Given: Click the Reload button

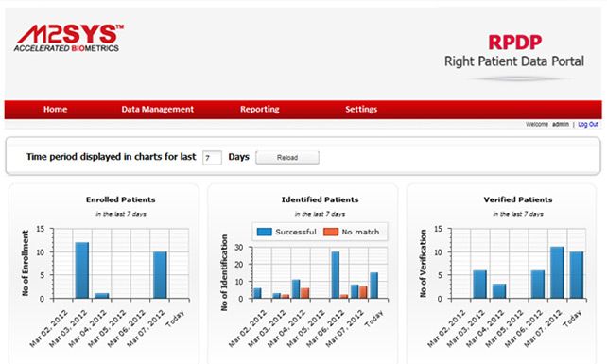Looking at the screenshot, I should [287, 158].
